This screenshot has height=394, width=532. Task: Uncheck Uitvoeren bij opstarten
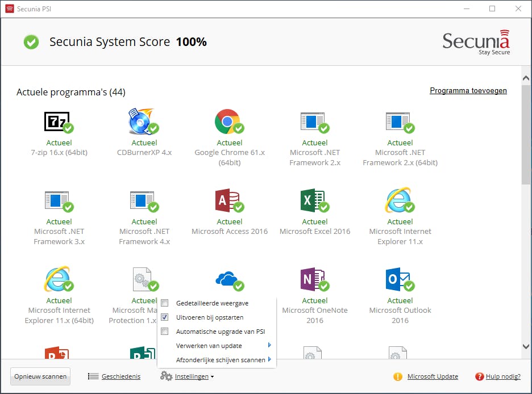pyautogui.click(x=165, y=317)
